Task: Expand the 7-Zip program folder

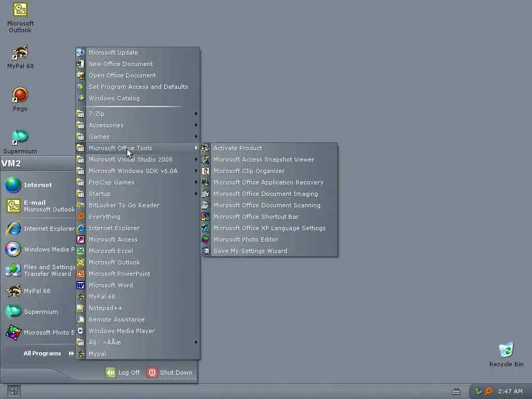Action: click(x=138, y=114)
